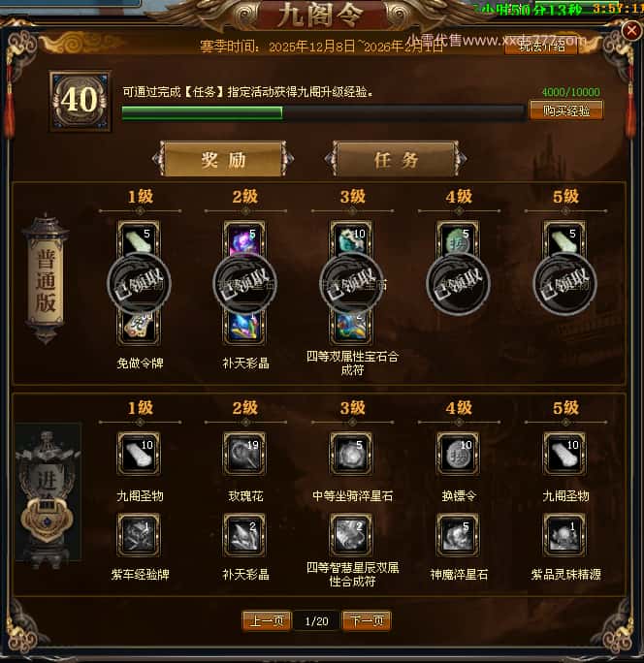Switch to the 奖励 tab
Viewport: 644px width, 663px height.
click(x=223, y=159)
